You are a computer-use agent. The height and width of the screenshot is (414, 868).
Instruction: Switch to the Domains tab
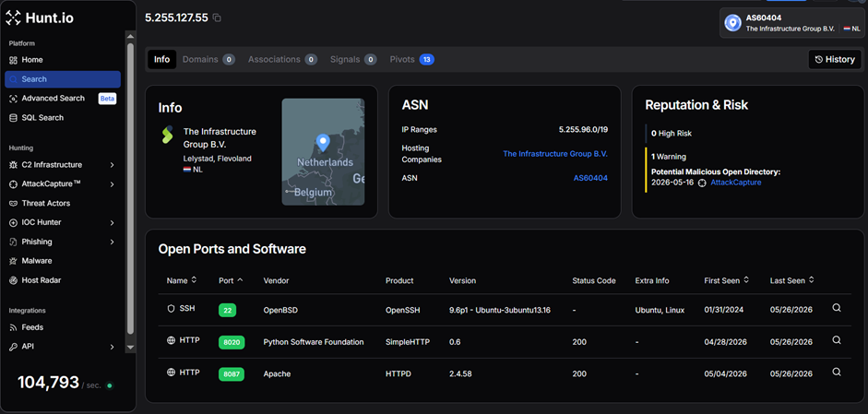[x=208, y=59]
